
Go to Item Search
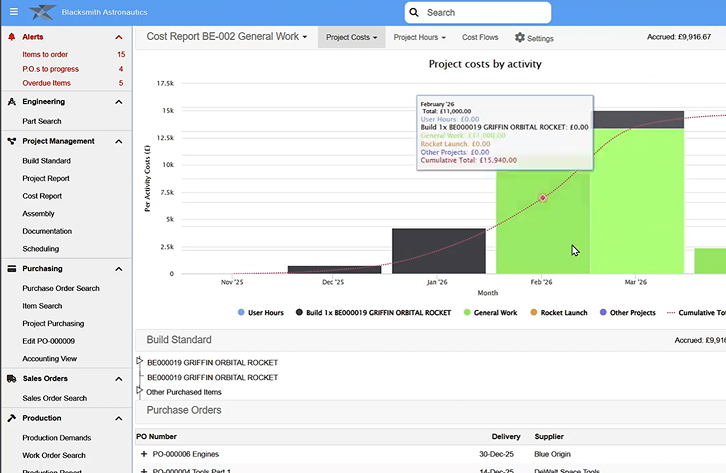pyautogui.click(x=42, y=306)
